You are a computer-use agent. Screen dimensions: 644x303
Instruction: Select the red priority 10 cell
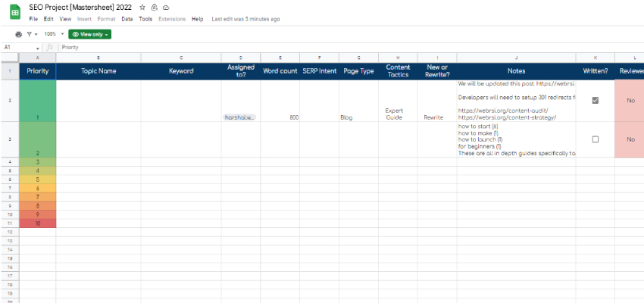[x=37, y=223]
